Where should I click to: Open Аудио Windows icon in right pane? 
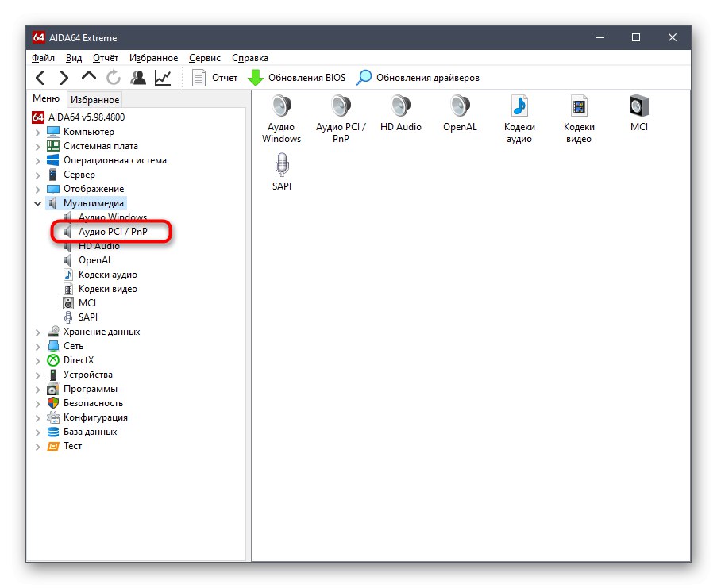282,119
